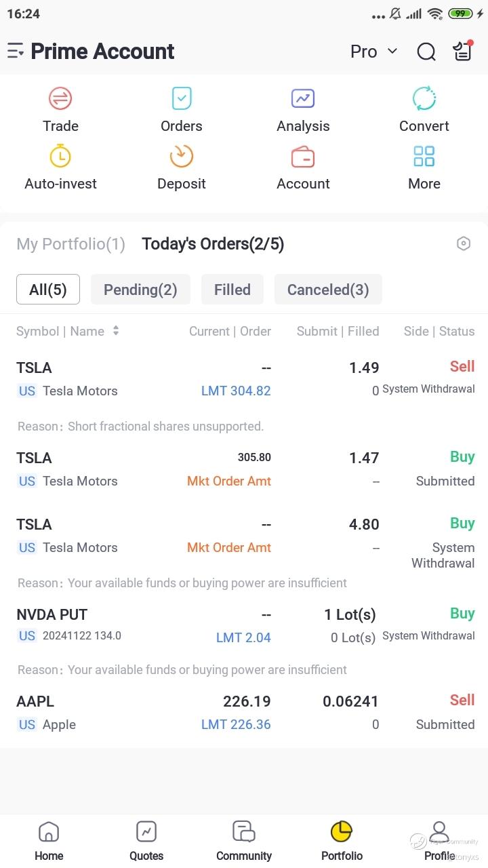
Task: Open the Analysis chart icon
Action: [x=303, y=99]
